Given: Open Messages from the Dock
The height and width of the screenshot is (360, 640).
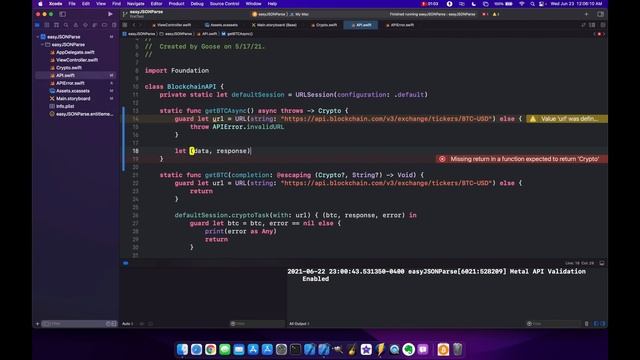Looking at the screenshot, I should pos(225,349).
